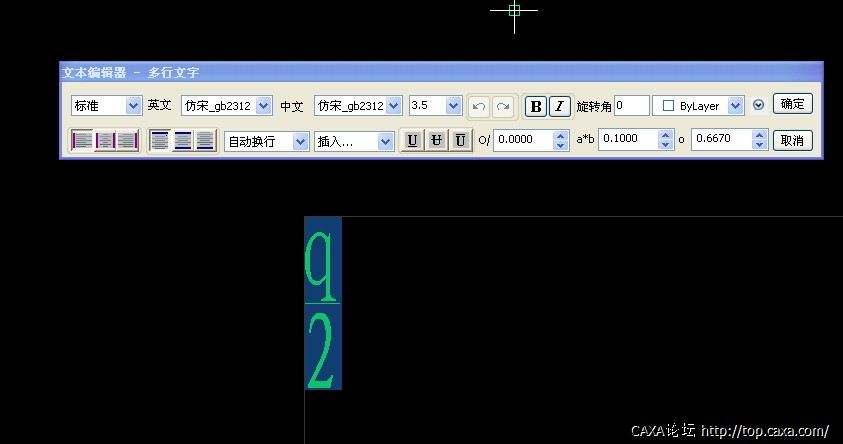Click the 0.6670 width factor field
Viewport: 843px width, 444px height.
(721, 139)
